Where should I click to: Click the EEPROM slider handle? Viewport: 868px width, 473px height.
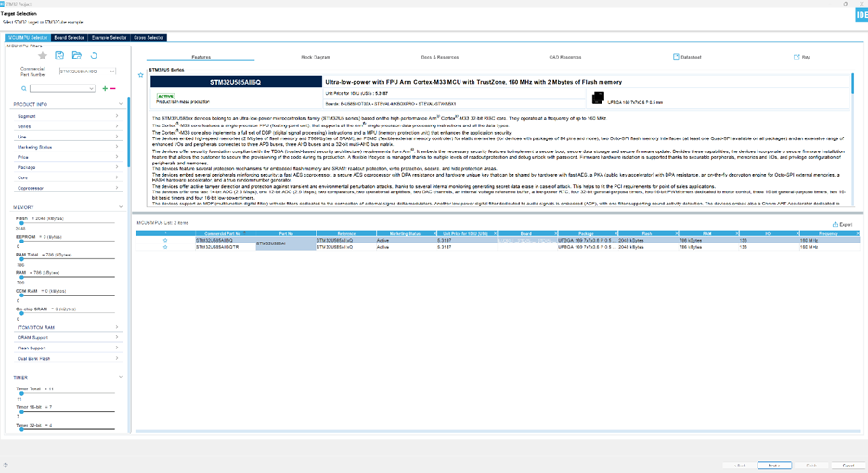click(x=21, y=242)
